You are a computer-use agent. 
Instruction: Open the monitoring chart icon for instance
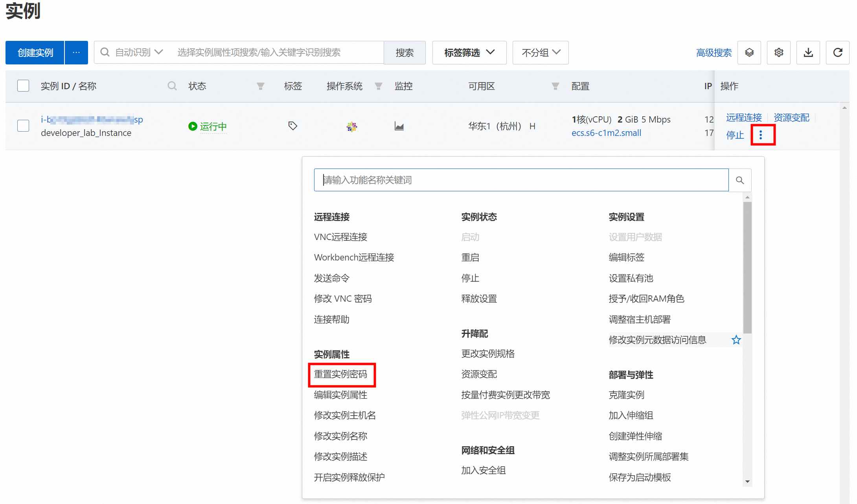(x=399, y=126)
